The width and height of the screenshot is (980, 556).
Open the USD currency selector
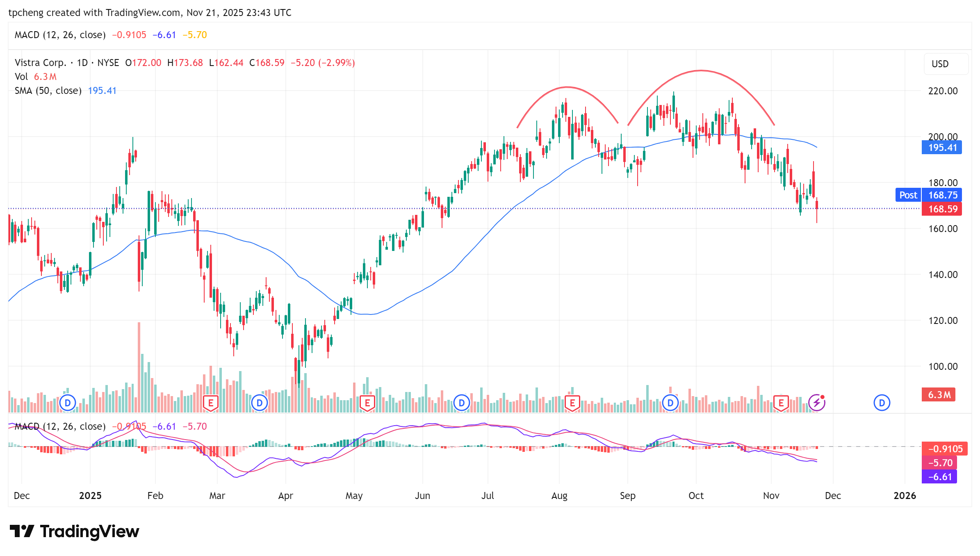pyautogui.click(x=946, y=64)
